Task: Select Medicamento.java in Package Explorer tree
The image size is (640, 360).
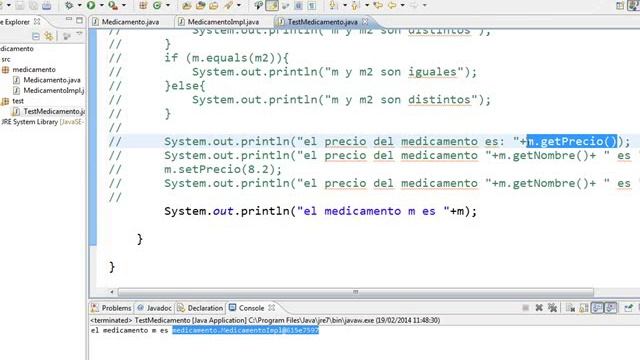Action: 52,80
